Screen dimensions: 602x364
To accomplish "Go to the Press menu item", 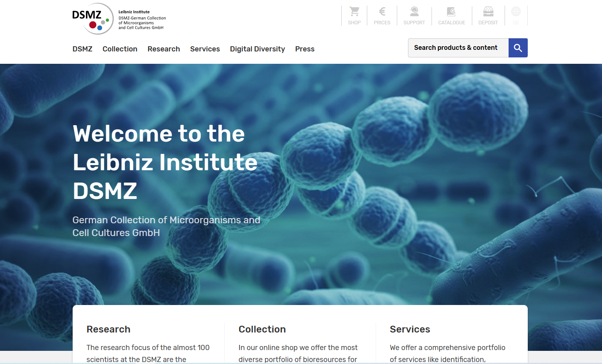I will tap(305, 49).
